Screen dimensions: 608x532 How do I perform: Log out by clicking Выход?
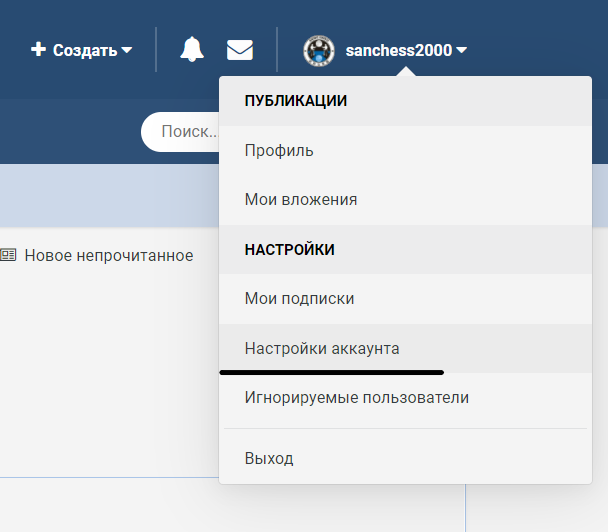(x=269, y=459)
